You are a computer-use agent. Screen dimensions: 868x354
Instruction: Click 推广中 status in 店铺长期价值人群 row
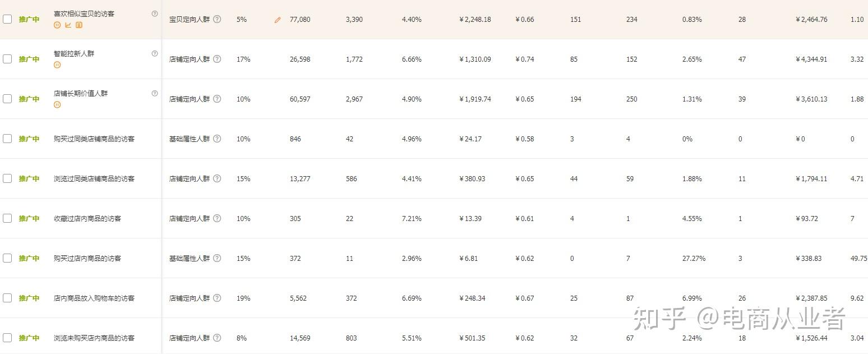[x=29, y=99]
